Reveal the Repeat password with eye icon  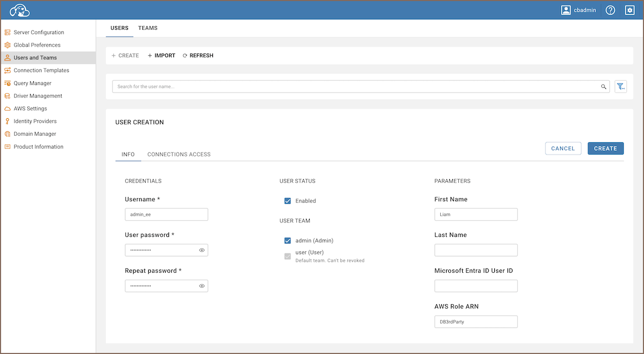pyautogui.click(x=202, y=286)
